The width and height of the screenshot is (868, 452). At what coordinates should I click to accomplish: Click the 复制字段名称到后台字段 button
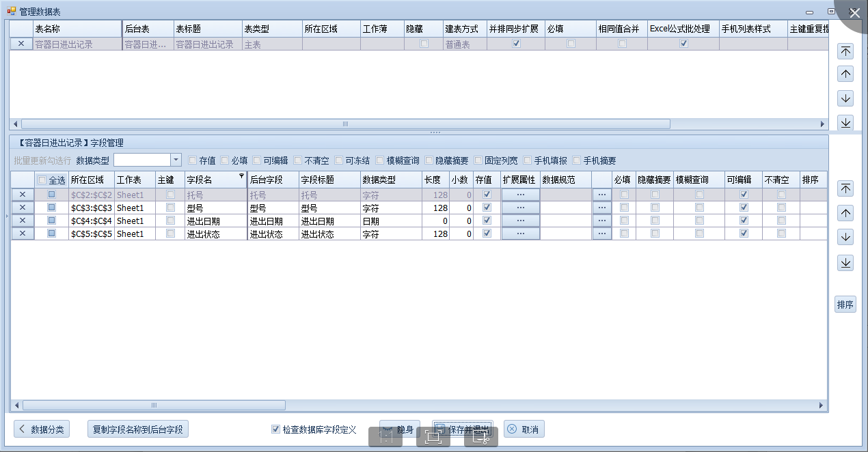138,429
